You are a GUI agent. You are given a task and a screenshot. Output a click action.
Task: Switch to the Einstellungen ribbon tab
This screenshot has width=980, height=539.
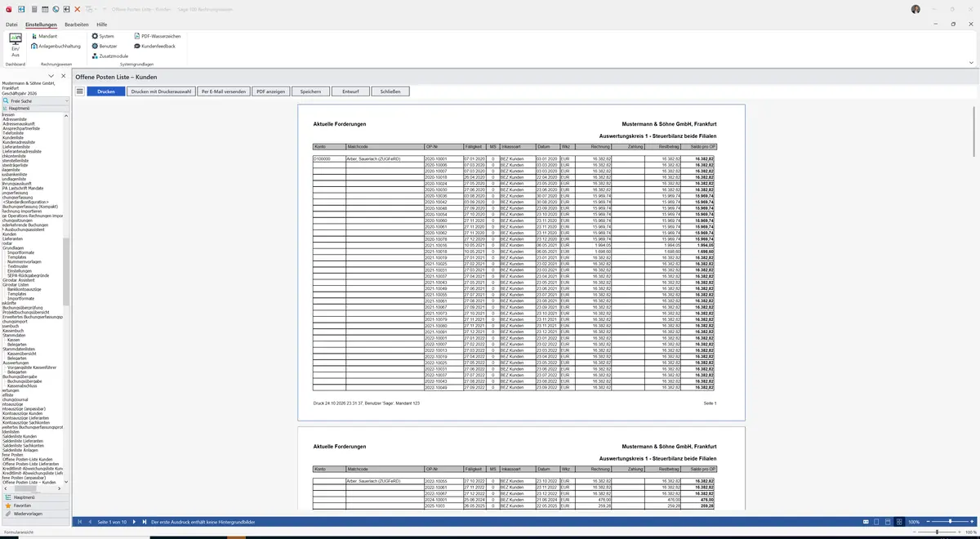[41, 24]
